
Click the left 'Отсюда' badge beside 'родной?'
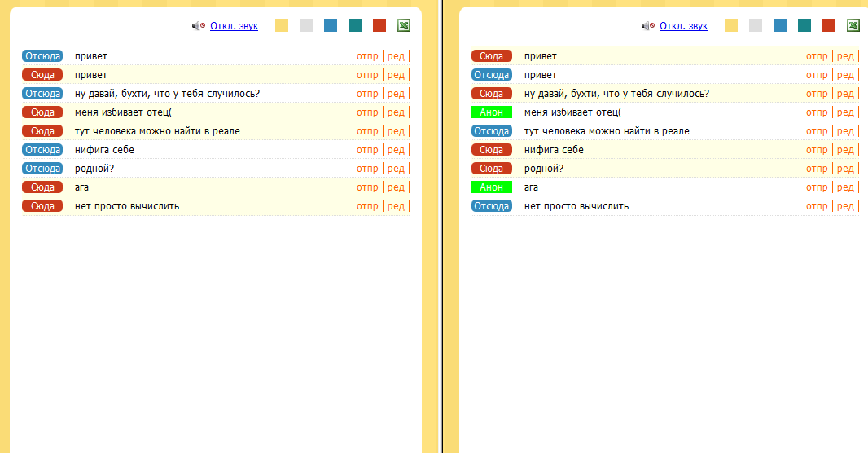(42, 169)
